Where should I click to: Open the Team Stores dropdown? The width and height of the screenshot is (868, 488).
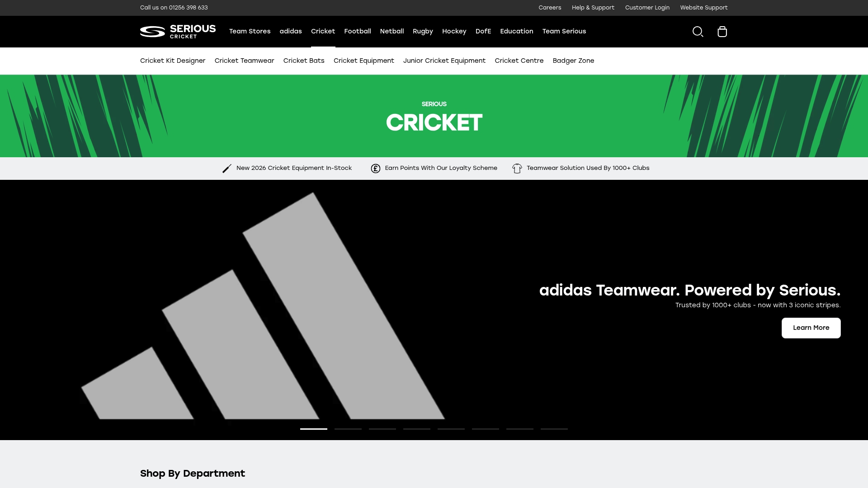(x=250, y=31)
